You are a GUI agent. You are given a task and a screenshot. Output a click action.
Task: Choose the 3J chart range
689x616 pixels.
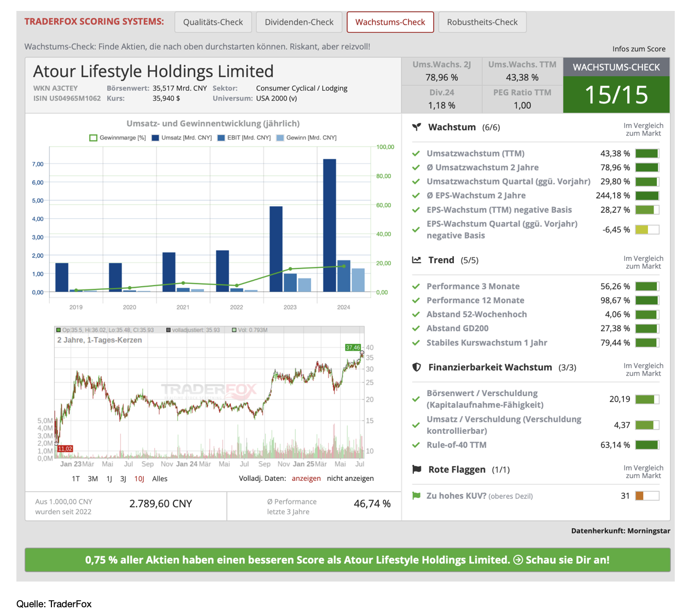click(x=123, y=479)
